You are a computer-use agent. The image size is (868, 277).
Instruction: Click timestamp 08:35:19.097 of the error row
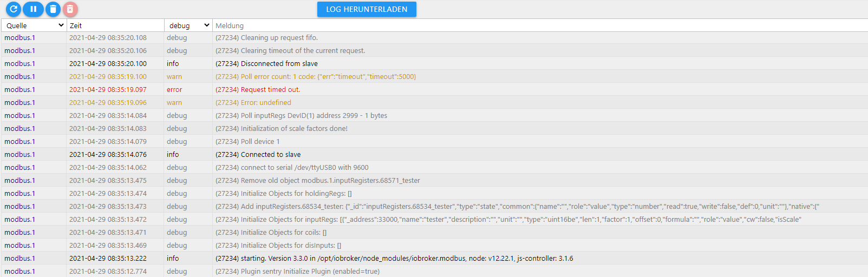108,89
